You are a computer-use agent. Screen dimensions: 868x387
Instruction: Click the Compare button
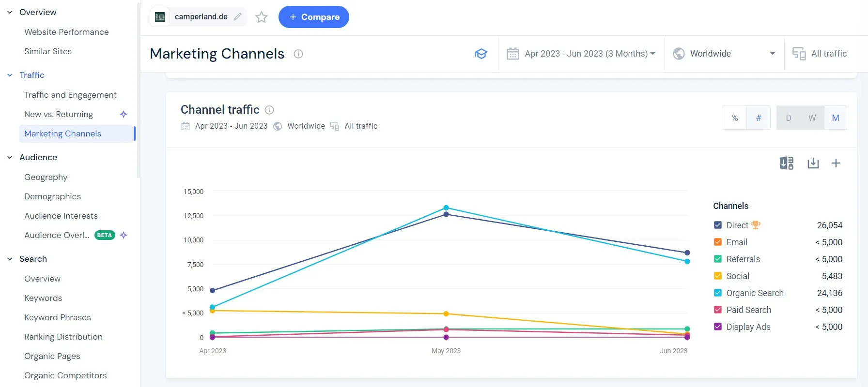coord(314,17)
